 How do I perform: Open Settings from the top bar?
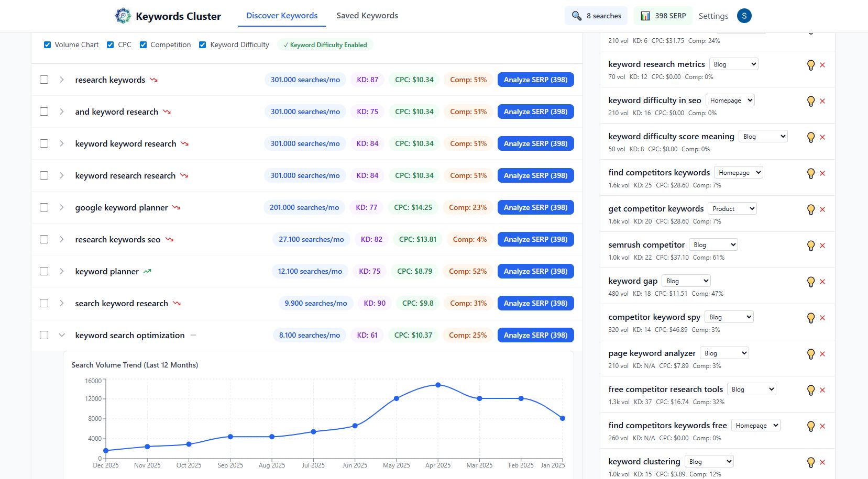(713, 16)
